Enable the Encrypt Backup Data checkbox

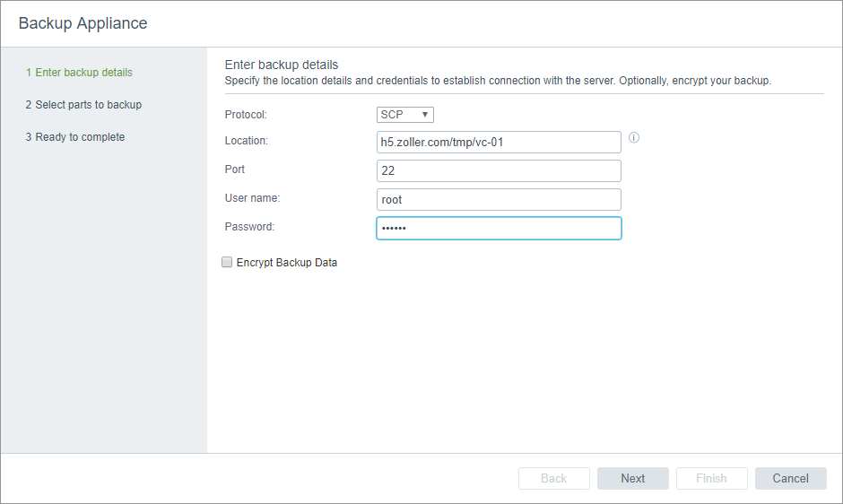click(x=227, y=263)
